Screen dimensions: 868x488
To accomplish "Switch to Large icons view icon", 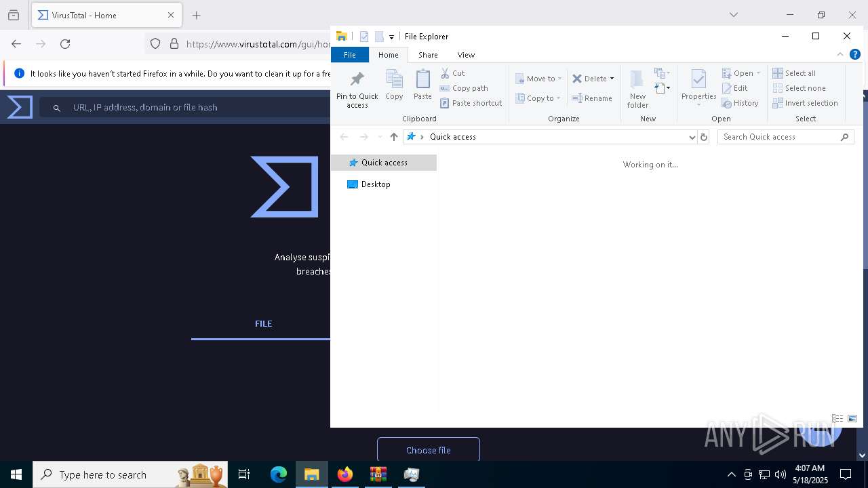I will point(852,419).
